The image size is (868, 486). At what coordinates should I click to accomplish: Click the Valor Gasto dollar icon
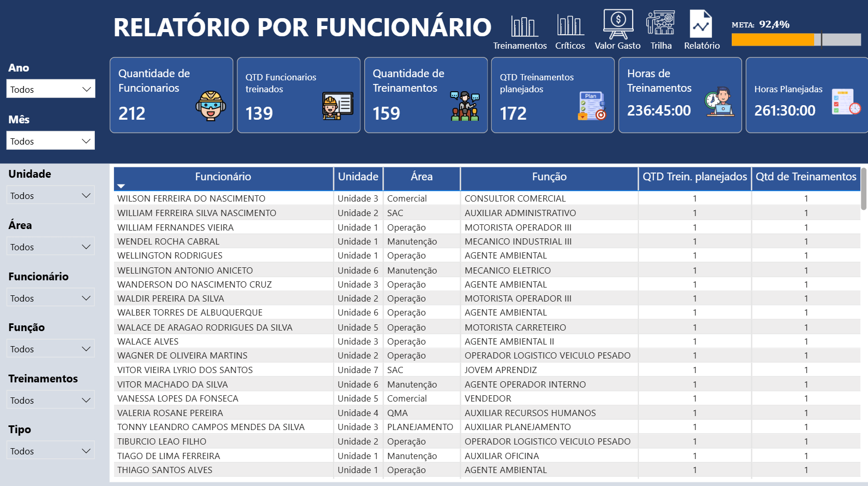click(x=618, y=24)
